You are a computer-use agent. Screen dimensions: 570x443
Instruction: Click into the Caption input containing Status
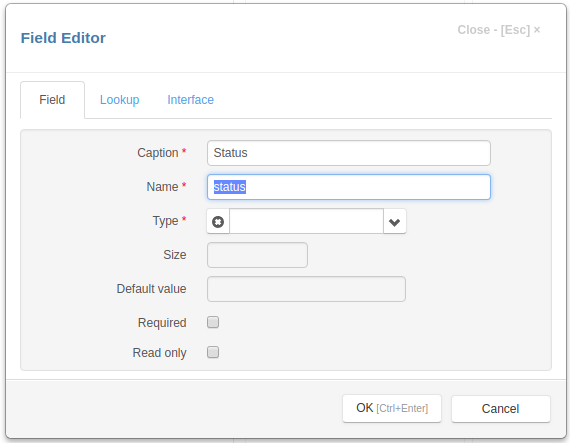[349, 153]
